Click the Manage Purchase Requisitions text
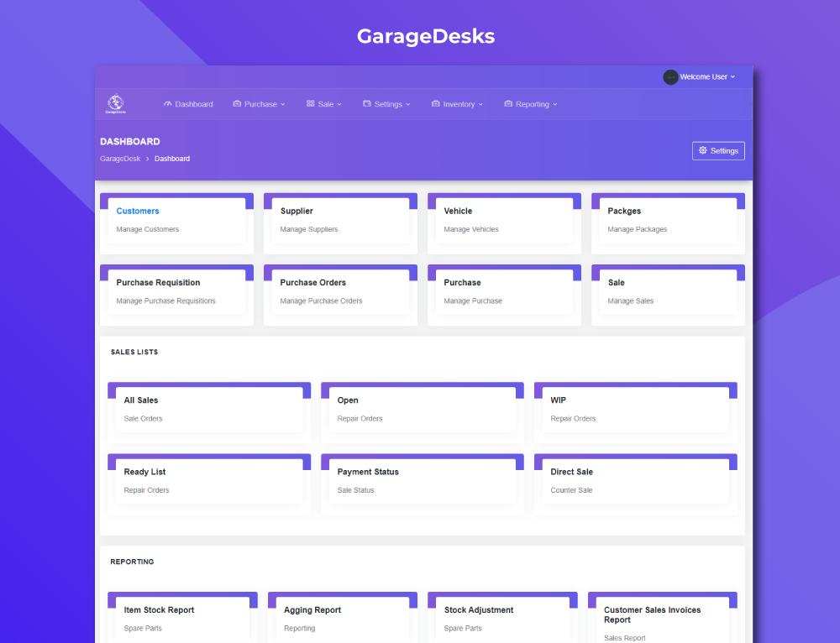 pyautogui.click(x=166, y=301)
